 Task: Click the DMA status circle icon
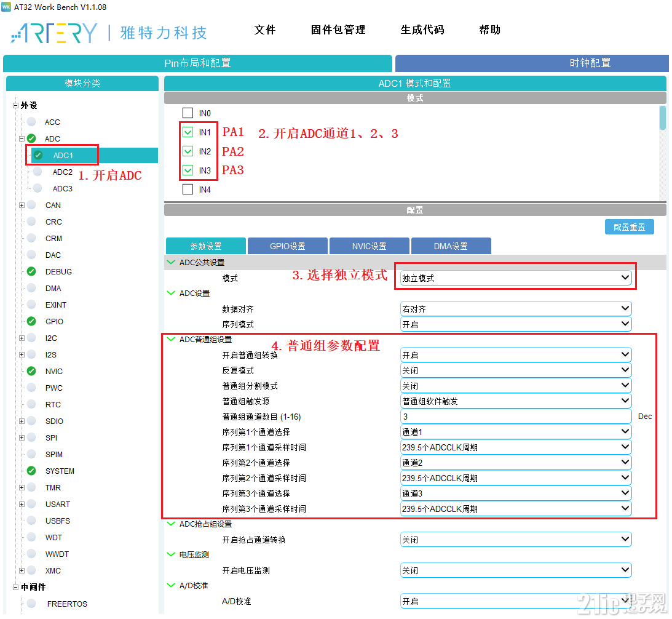pyautogui.click(x=31, y=288)
